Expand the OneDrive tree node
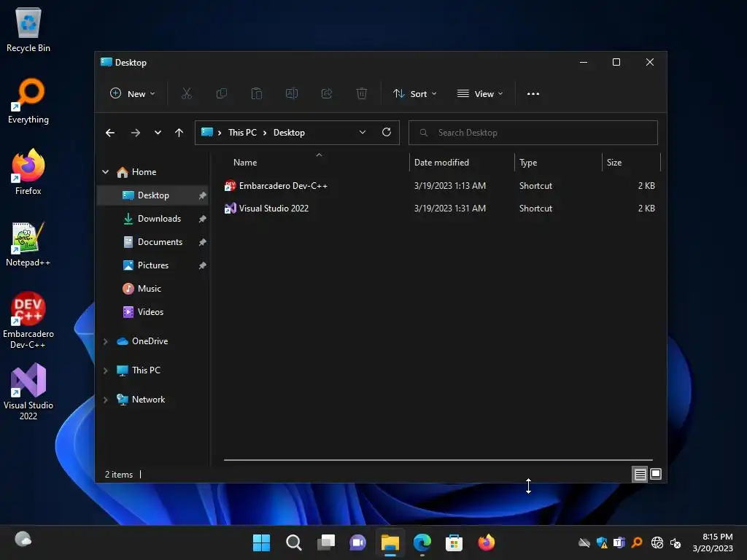 click(x=106, y=341)
